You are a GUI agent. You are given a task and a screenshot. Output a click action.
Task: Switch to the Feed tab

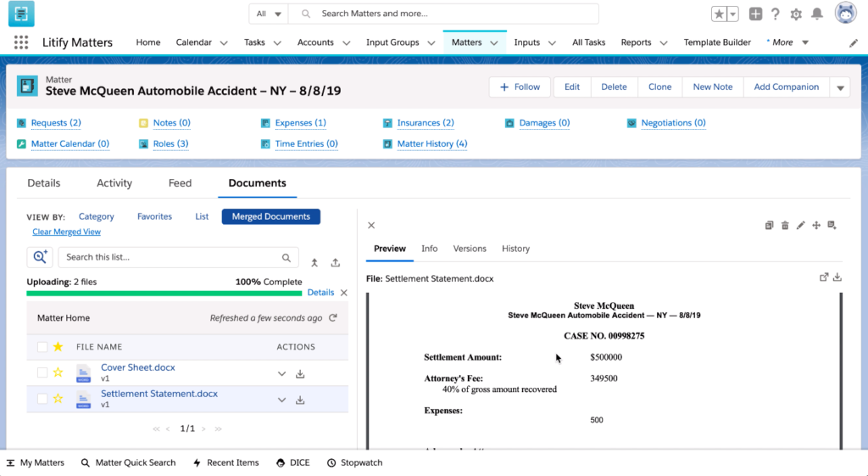pyautogui.click(x=180, y=183)
